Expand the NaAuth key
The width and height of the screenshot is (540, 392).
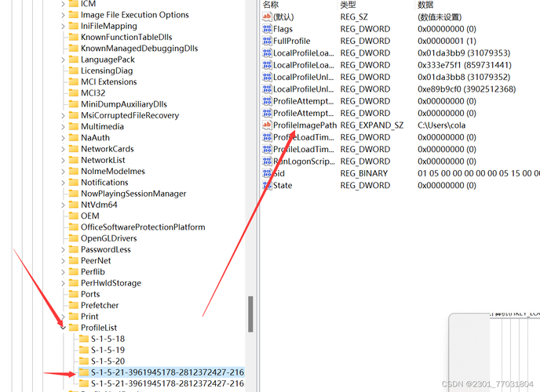(63, 138)
